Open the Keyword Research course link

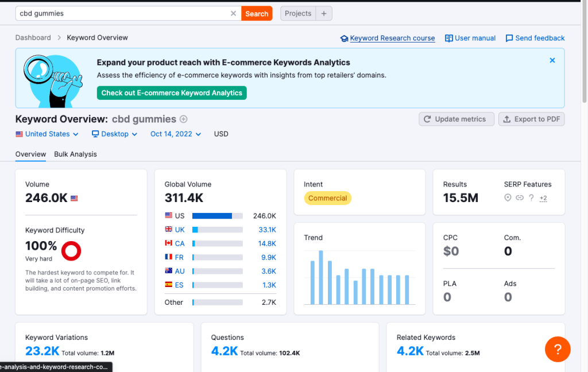click(392, 38)
